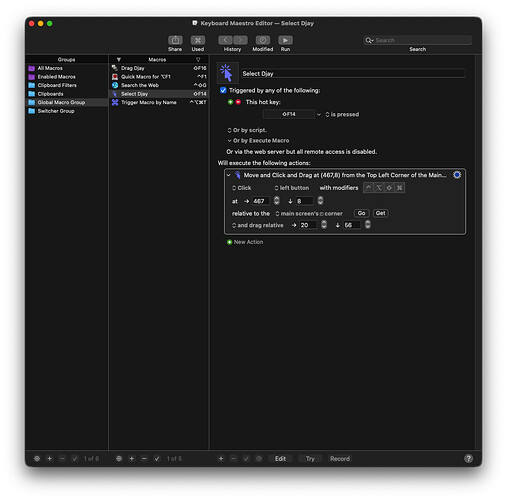Change the 'left button' popup
Image resolution: width=506 pixels, height=500 pixels.
292,188
